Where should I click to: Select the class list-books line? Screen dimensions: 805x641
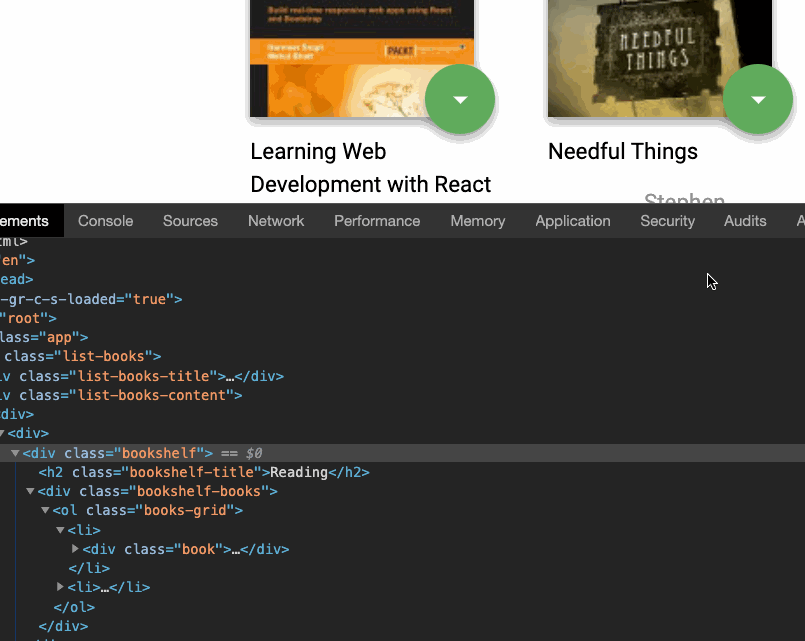tap(81, 356)
